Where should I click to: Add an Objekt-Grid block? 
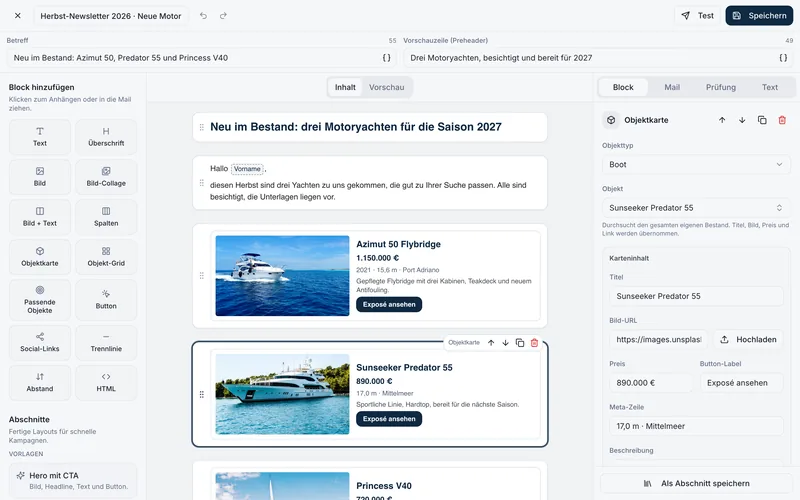pyautogui.click(x=106, y=257)
